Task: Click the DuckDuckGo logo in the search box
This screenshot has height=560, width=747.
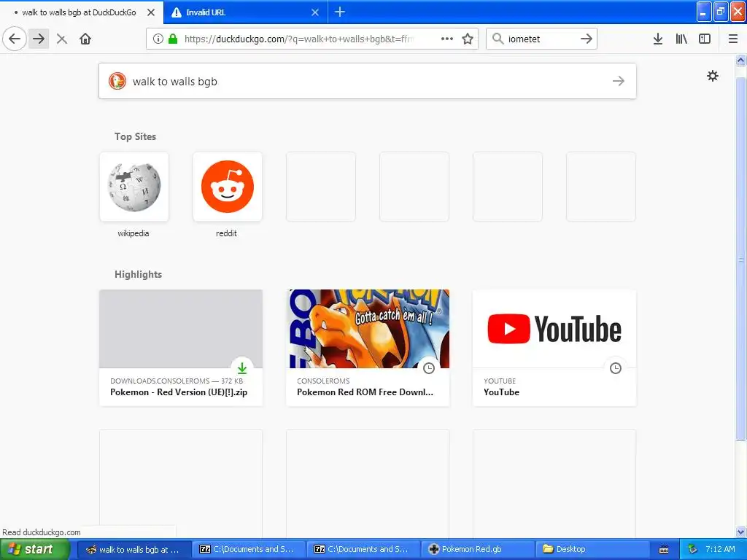Action: pos(117,82)
